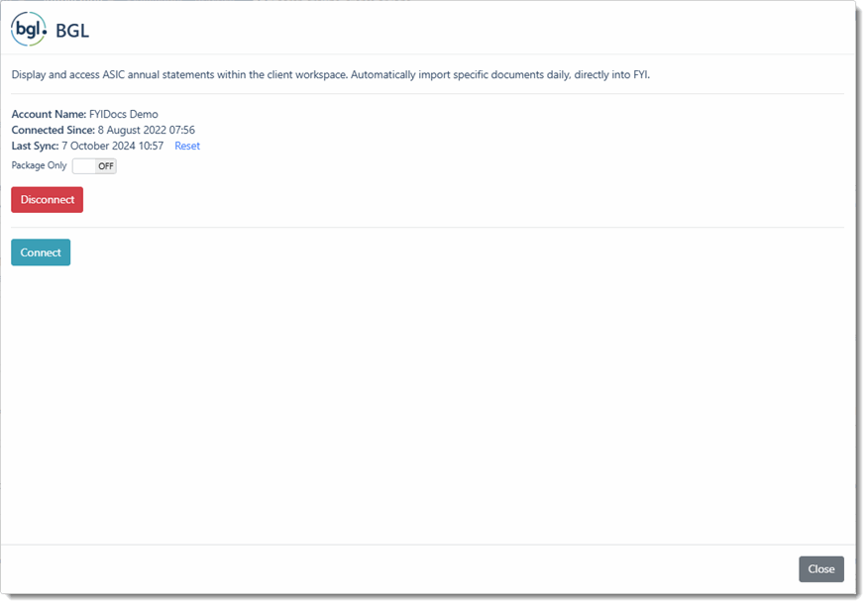Click the Package Only text label
Viewport: 868px width, 606px height.
pos(39,166)
